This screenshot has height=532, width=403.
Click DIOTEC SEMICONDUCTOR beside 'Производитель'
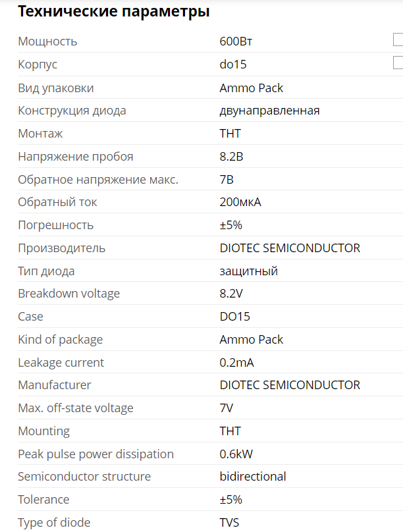click(290, 248)
